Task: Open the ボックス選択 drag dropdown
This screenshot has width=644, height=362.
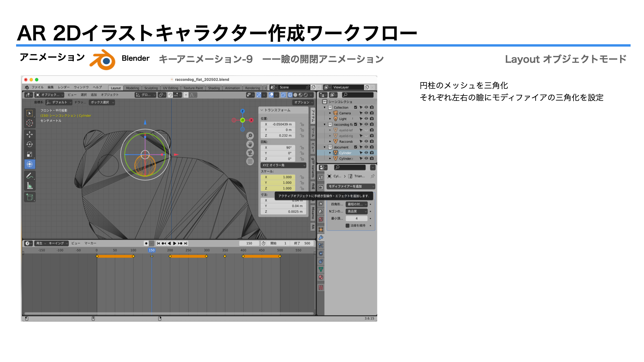Action: [x=102, y=102]
